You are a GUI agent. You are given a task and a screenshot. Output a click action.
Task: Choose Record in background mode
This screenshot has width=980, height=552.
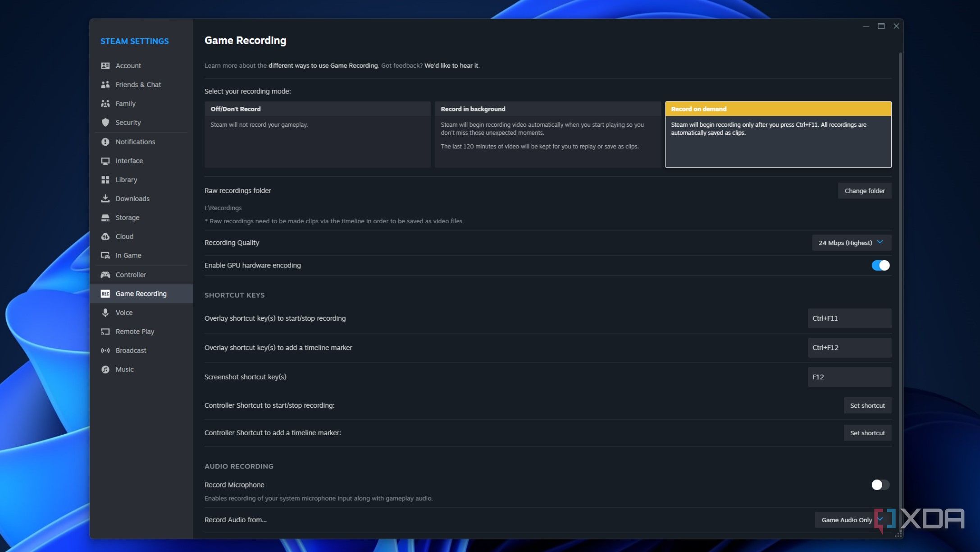pyautogui.click(x=547, y=135)
